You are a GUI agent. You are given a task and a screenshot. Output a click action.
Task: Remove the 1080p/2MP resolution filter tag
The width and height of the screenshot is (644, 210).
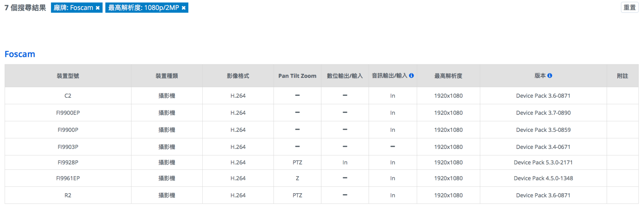pos(184,8)
